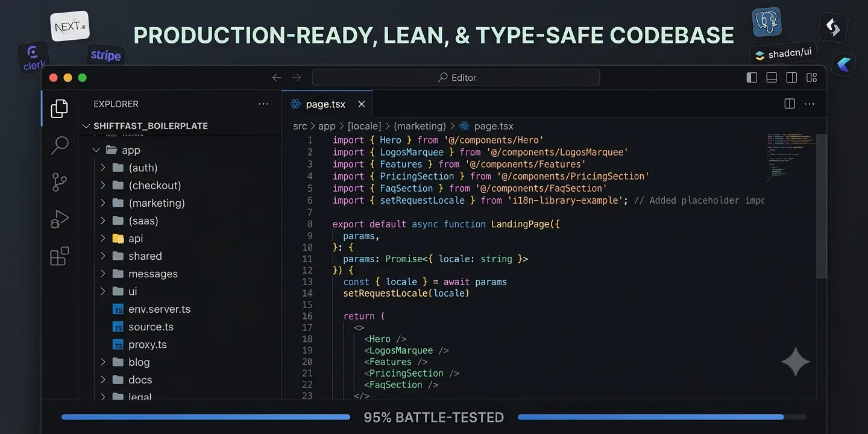868x434 pixels.
Task: Open the Run and Debug view
Action: click(59, 219)
